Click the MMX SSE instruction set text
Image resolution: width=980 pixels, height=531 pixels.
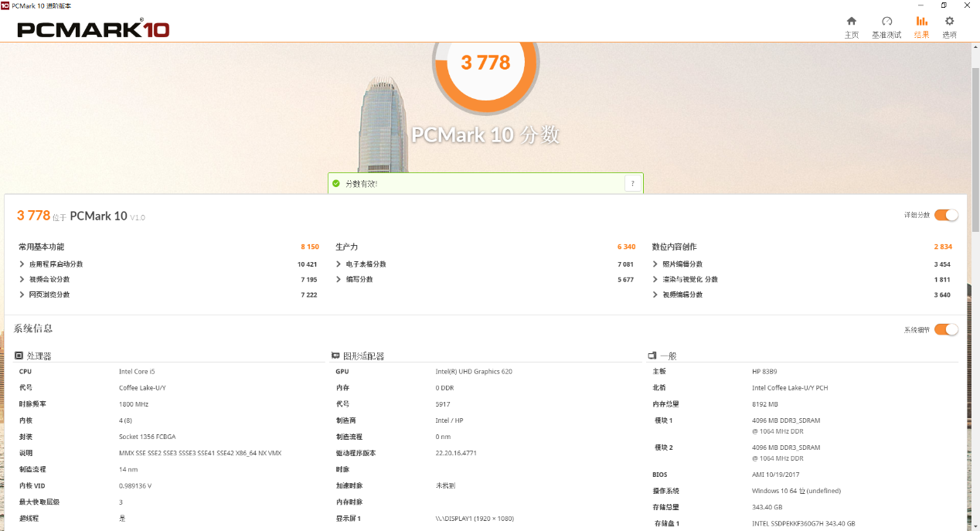[x=200, y=453]
